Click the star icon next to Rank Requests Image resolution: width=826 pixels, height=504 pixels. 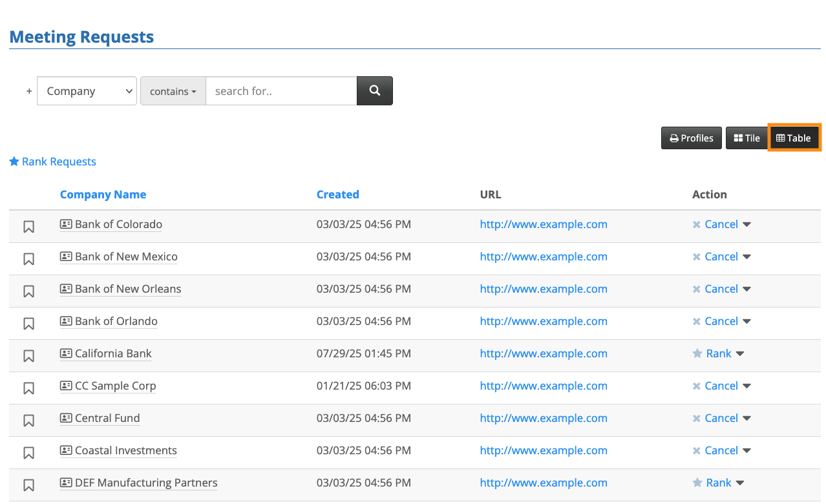click(x=14, y=162)
